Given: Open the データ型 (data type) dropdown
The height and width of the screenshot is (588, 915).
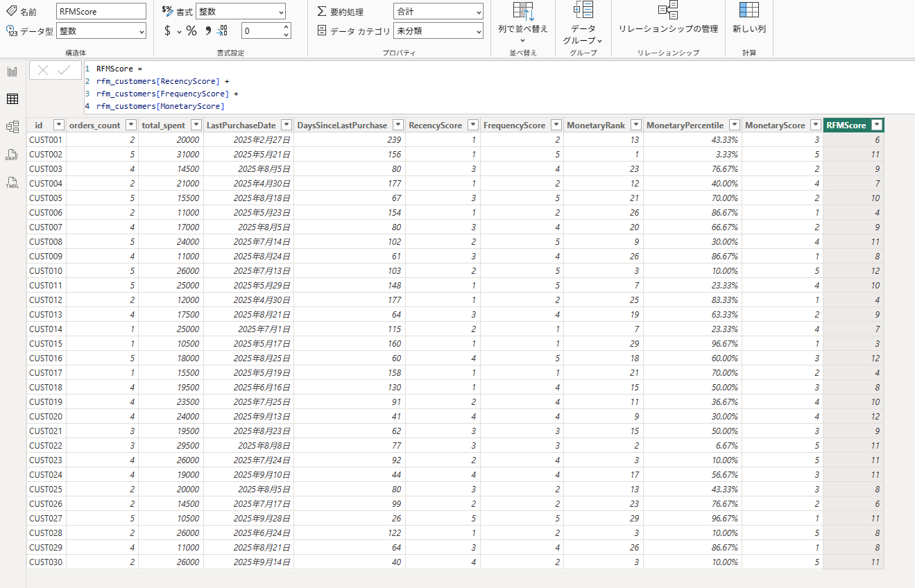Looking at the screenshot, I should 101,31.
